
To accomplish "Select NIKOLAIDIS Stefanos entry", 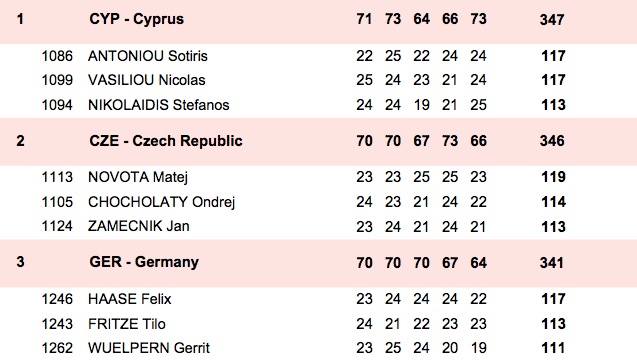I will (x=158, y=105).
